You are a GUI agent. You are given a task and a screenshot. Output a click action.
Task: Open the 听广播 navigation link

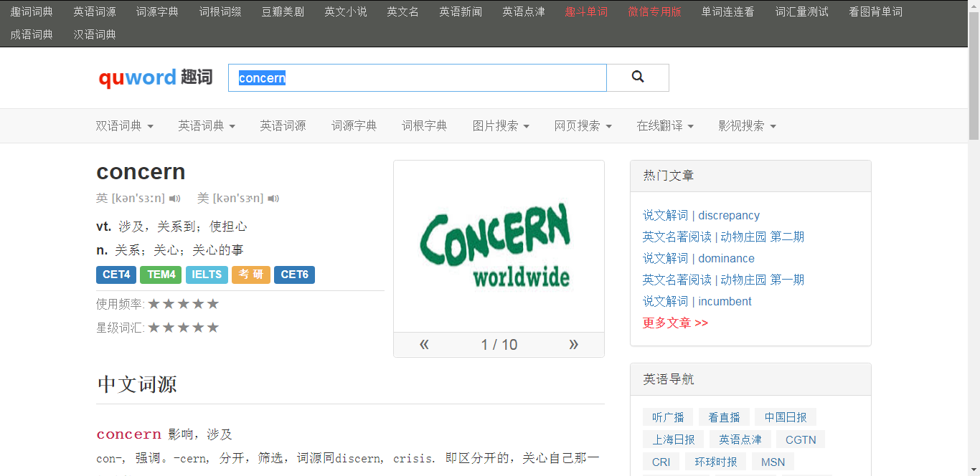click(x=668, y=417)
